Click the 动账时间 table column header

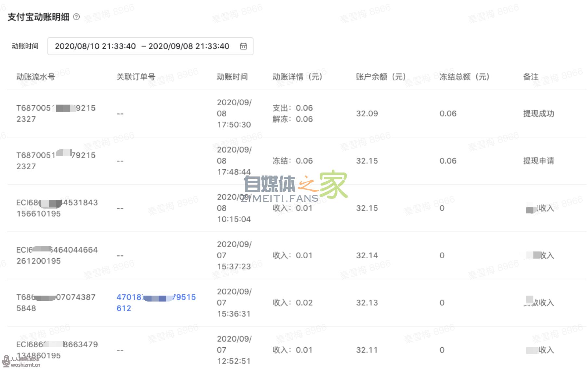tap(232, 77)
